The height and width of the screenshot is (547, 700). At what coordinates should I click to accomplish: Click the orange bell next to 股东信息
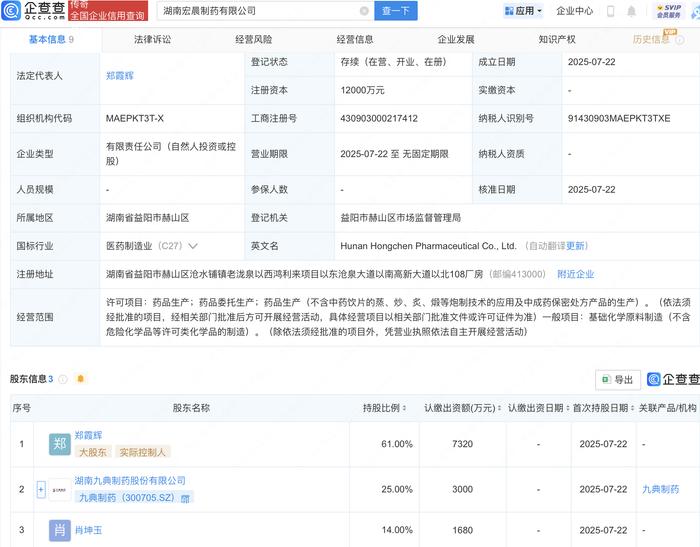tap(80, 379)
